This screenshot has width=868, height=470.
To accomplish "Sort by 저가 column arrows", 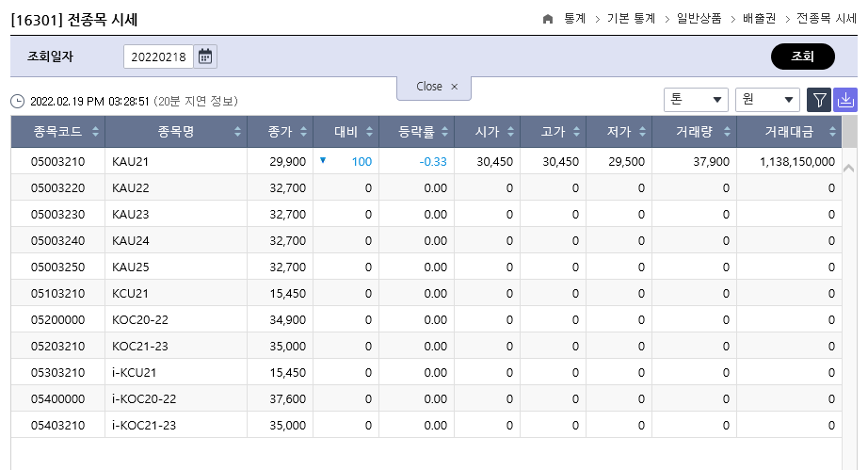I will point(642,132).
